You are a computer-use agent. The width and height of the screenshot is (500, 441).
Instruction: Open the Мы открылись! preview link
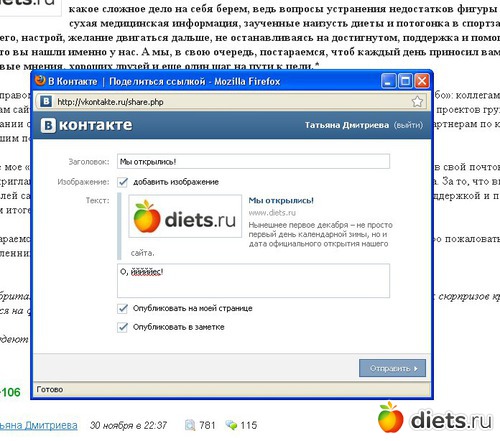point(281,201)
